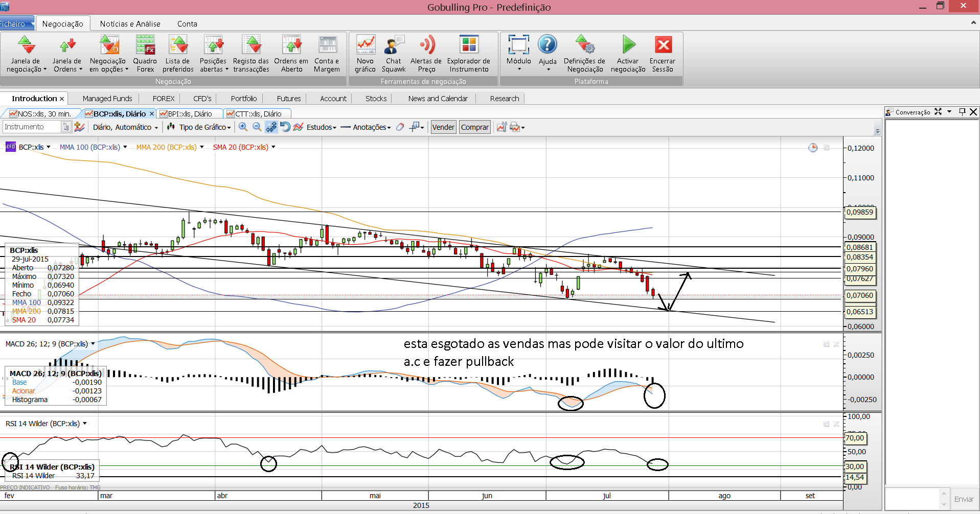Open the Janela de negociação tool

[26, 54]
